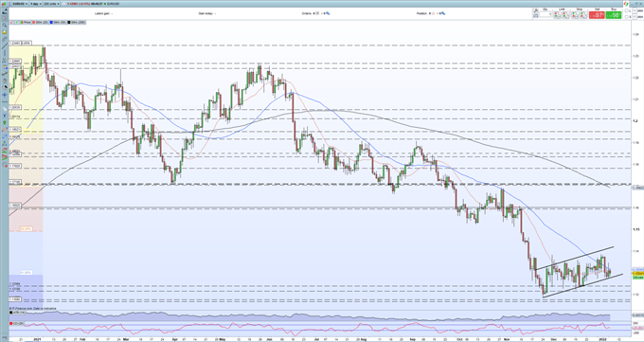Click the cursor pointer tool in sidebar

pyautogui.click(x=4, y=19)
